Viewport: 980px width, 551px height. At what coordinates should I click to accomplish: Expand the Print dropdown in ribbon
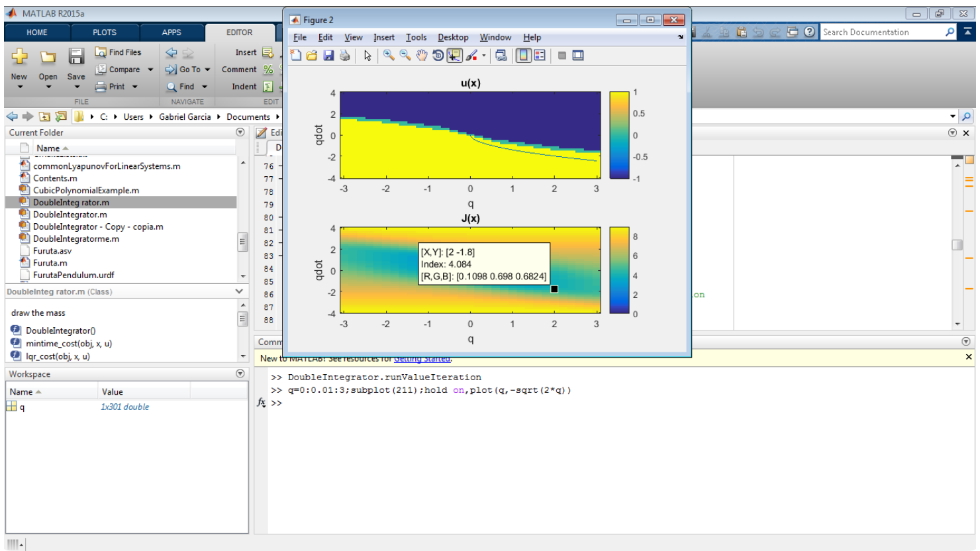point(135,87)
